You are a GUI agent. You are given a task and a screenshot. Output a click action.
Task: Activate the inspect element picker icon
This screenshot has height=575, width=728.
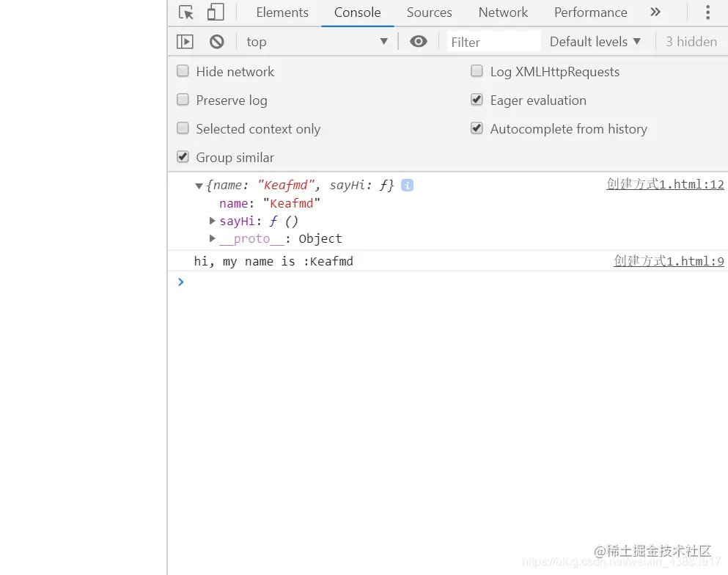click(186, 12)
